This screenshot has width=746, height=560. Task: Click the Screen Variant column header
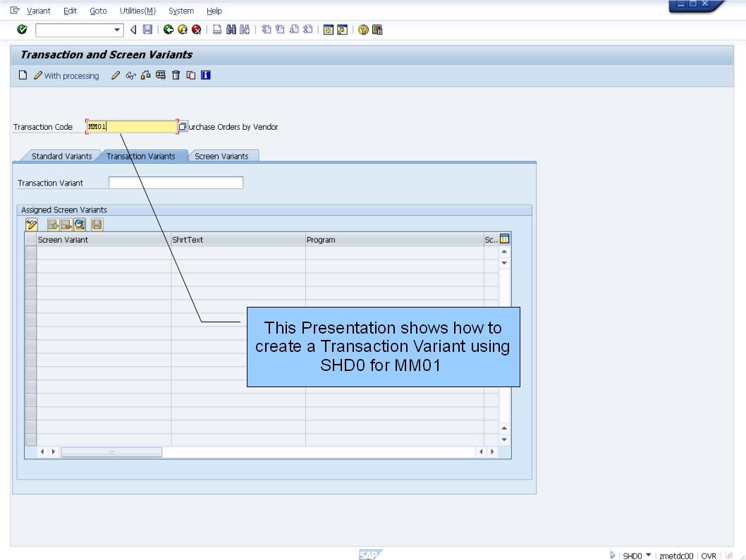[x=104, y=240]
